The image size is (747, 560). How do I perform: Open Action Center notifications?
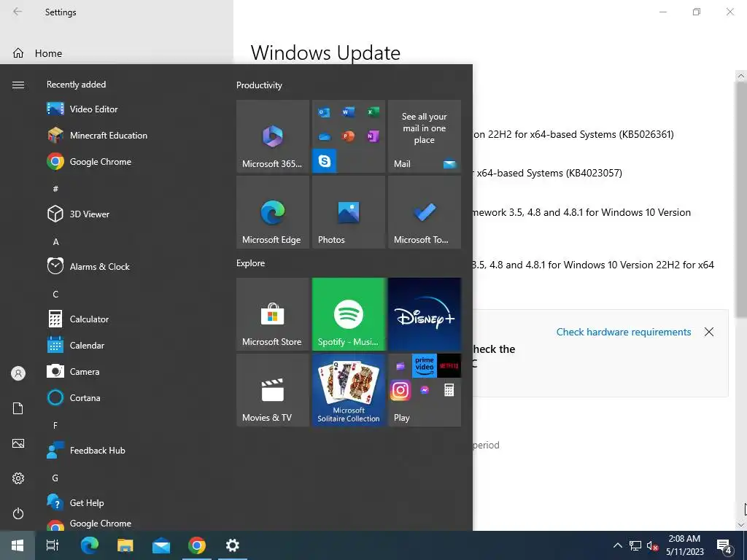(724, 546)
